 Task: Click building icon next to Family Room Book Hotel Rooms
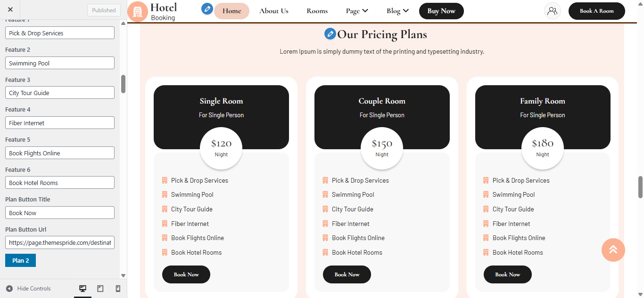(486, 252)
